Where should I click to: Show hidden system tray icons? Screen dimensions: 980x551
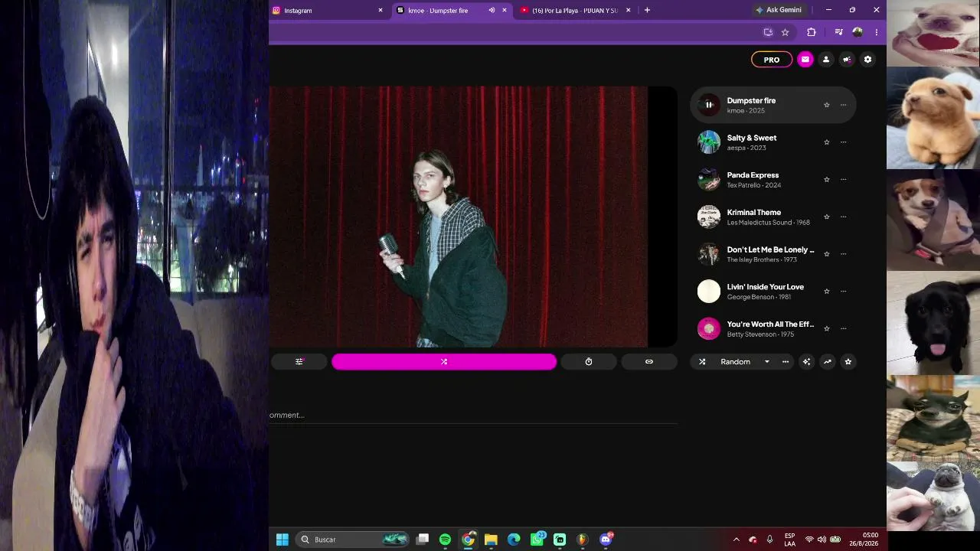click(x=737, y=540)
